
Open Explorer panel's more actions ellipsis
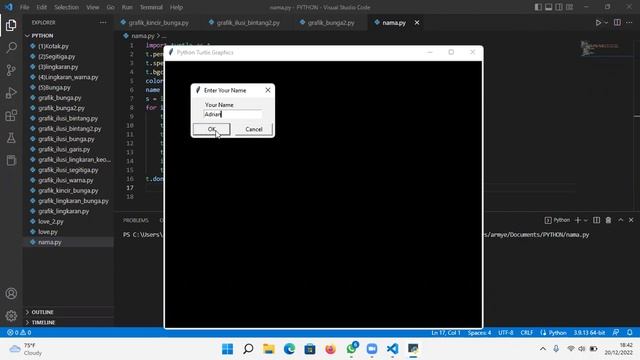point(103,23)
